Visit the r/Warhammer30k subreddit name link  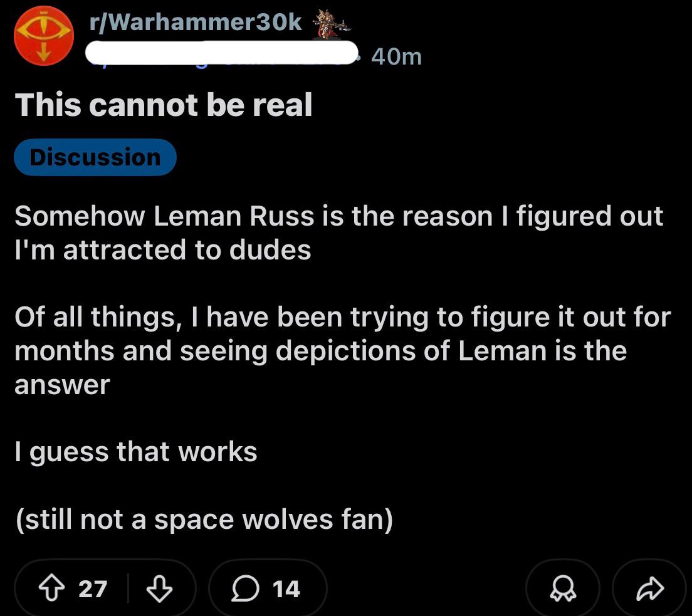pyautogui.click(x=196, y=23)
